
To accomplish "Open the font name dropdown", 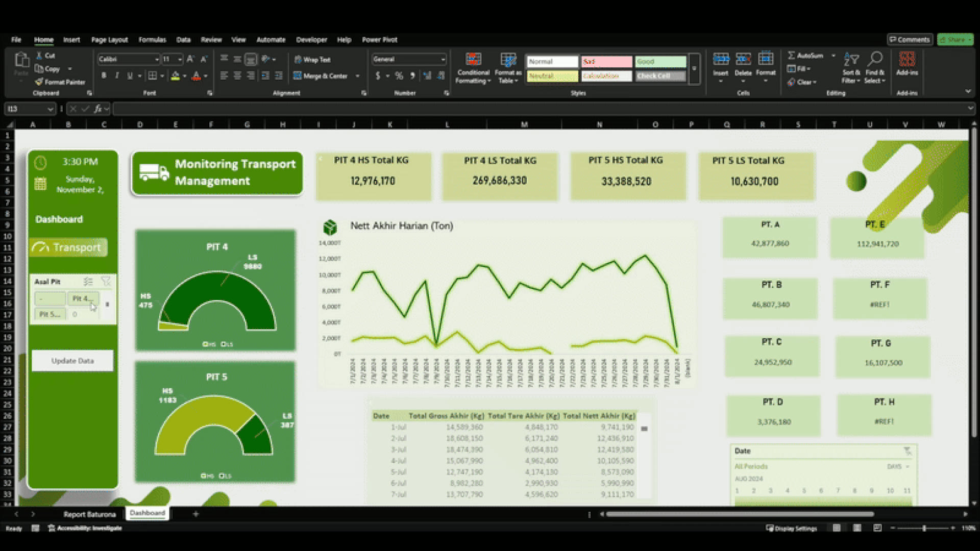I will tap(157, 59).
